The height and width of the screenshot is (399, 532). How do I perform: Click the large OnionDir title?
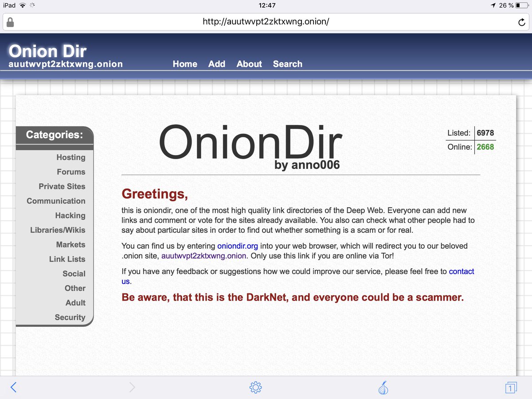click(250, 143)
